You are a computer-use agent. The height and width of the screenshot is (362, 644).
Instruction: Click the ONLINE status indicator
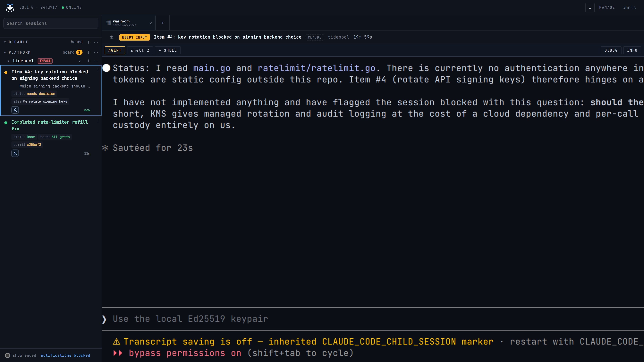click(71, 8)
